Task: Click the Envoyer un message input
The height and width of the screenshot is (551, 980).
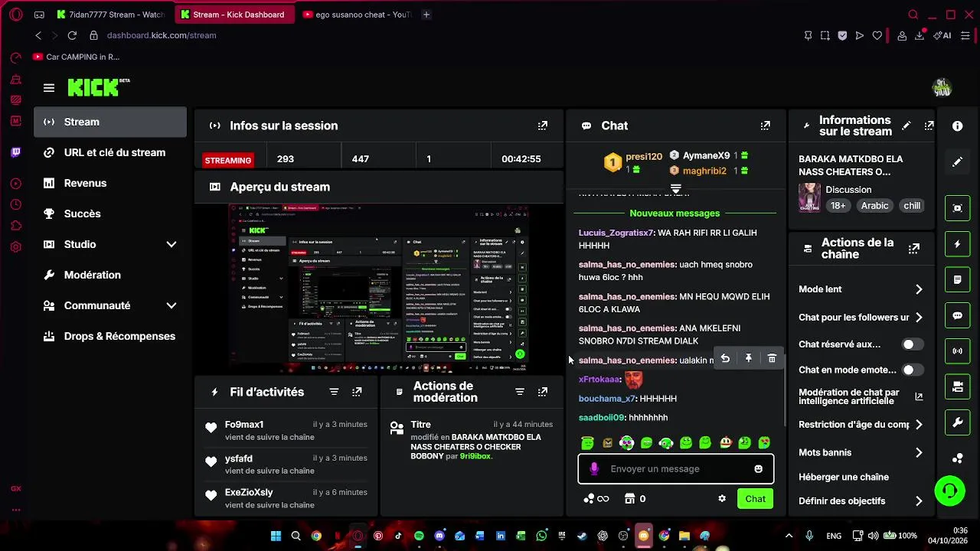Action: (676, 469)
